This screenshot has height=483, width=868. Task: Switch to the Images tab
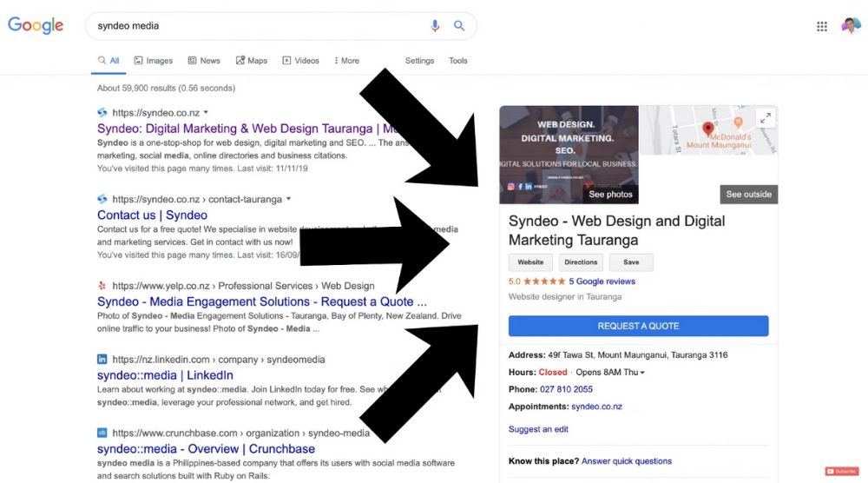(154, 61)
